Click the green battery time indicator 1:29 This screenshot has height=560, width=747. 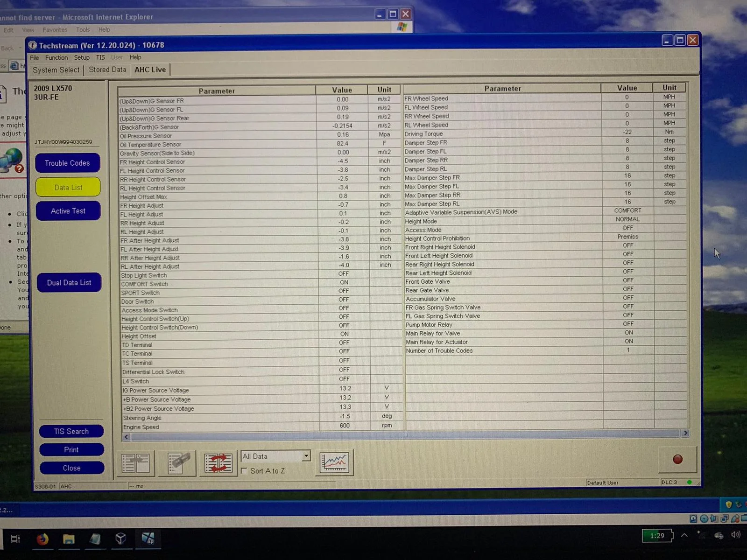click(x=657, y=535)
